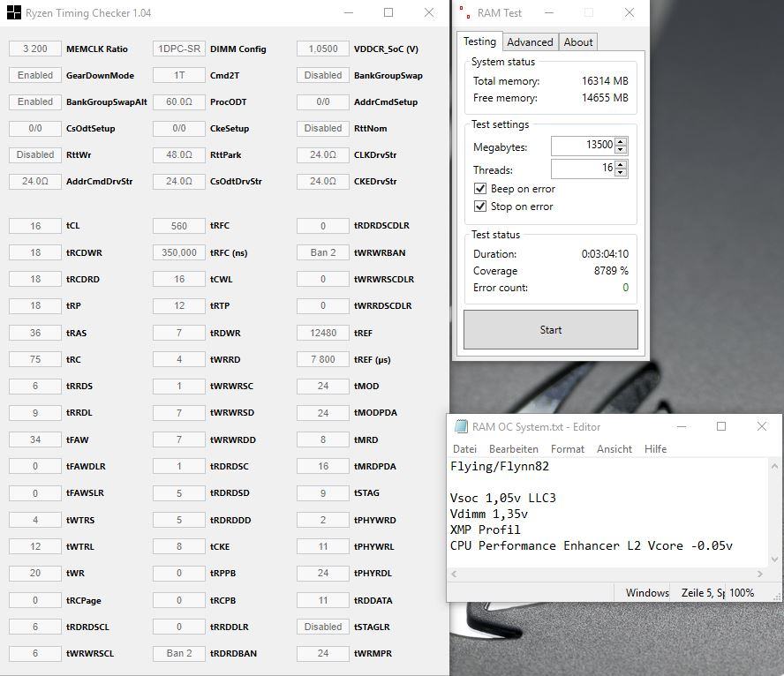The image size is (784, 676).
Task: Click the tRDRDBAN value Ban 2
Action: 179,653
